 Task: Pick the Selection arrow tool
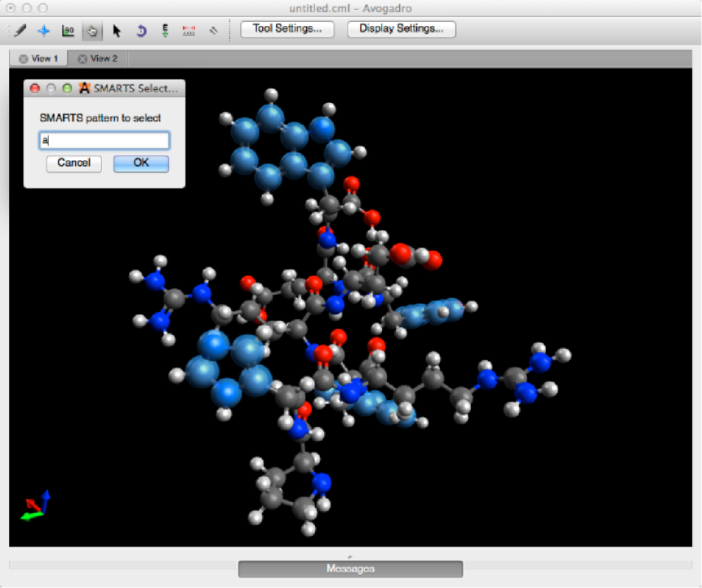(x=117, y=31)
